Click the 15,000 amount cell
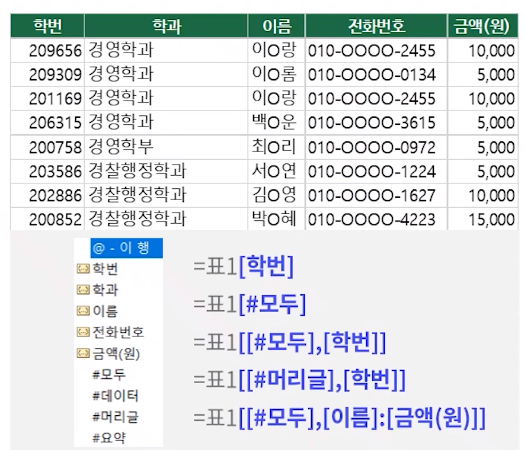This screenshot has height=450, width=525. coord(482,219)
